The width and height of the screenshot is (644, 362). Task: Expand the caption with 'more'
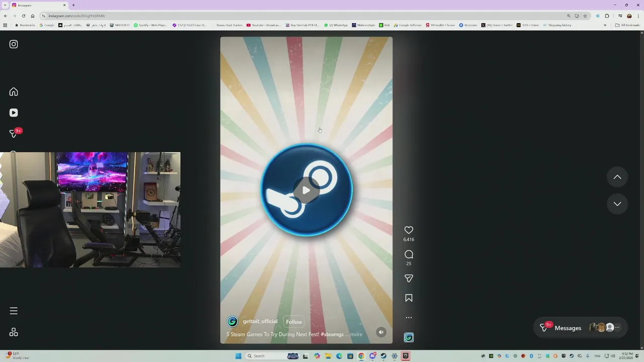pos(356,334)
